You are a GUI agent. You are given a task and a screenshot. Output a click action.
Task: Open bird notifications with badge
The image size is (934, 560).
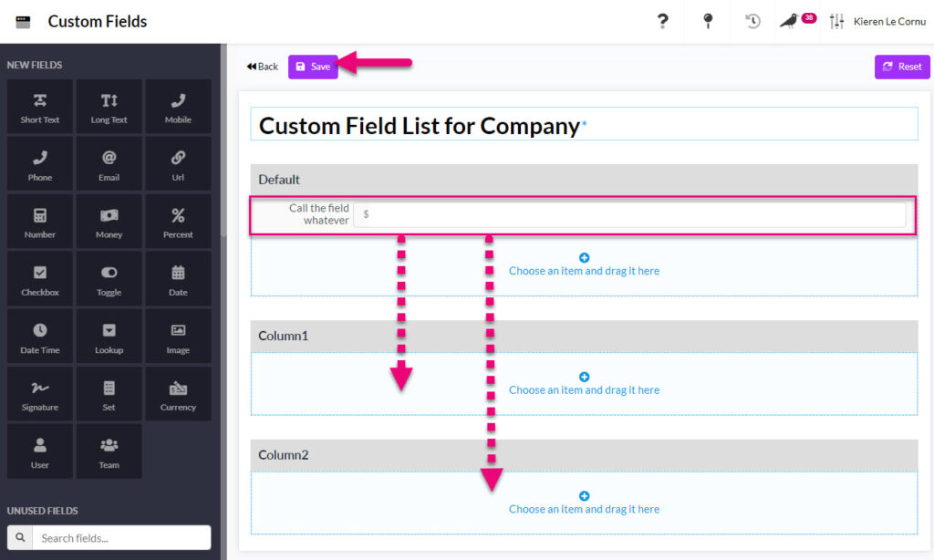(797, 21)
